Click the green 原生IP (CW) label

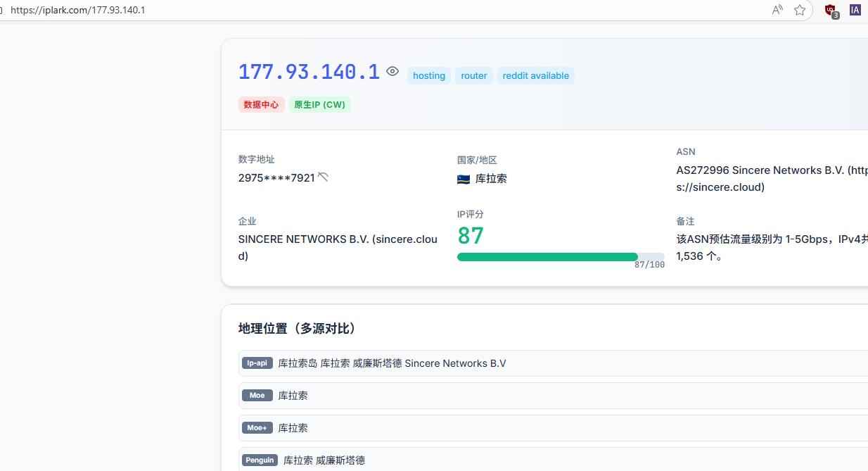point(319,105)
